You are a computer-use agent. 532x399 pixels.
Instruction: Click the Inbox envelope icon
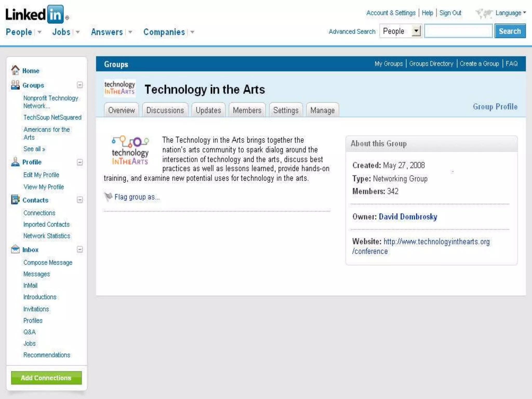click(x=15, y=249)
